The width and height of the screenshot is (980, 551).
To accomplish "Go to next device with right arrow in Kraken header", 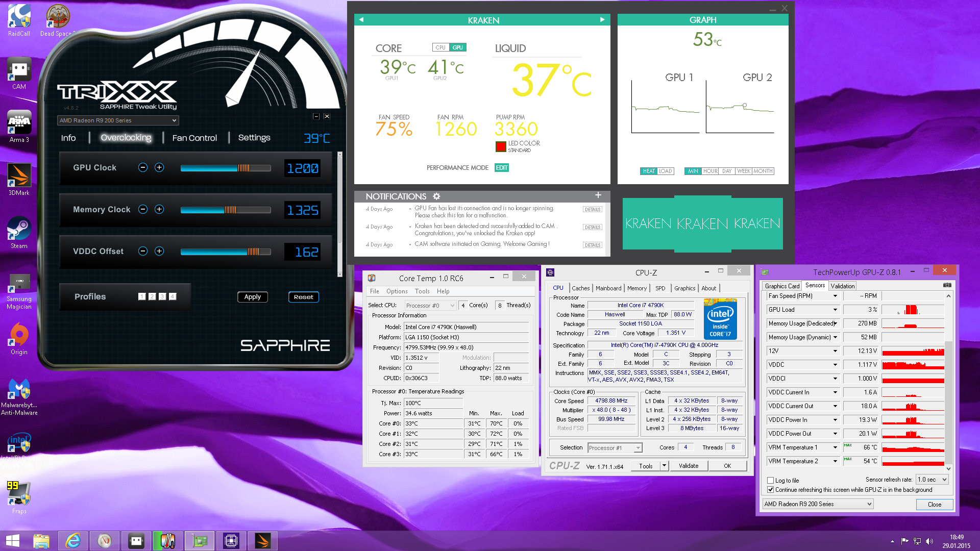I will 602,19.
